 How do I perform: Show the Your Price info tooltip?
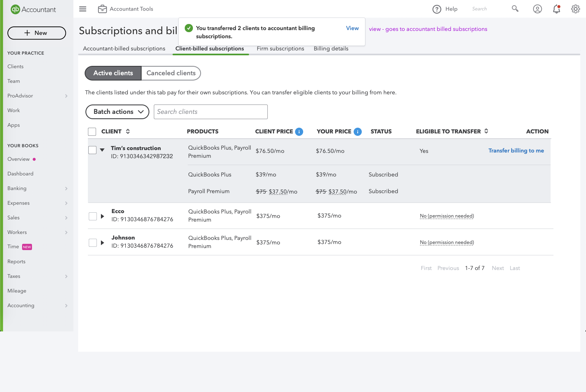[358, 132]
